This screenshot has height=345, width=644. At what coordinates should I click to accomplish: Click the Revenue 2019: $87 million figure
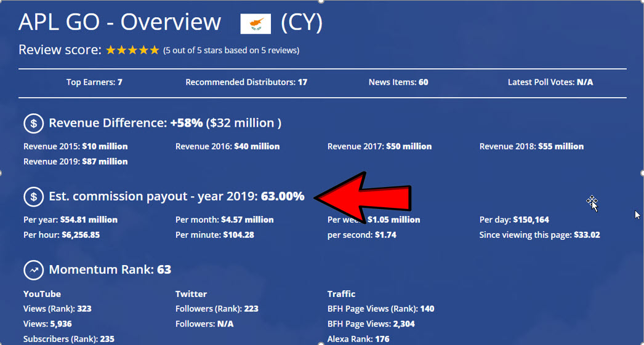pos(76,162)
